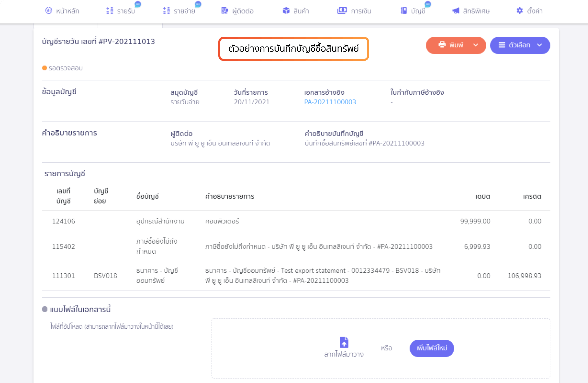Click the chat notification badge above รายรับ

[138, 4]
